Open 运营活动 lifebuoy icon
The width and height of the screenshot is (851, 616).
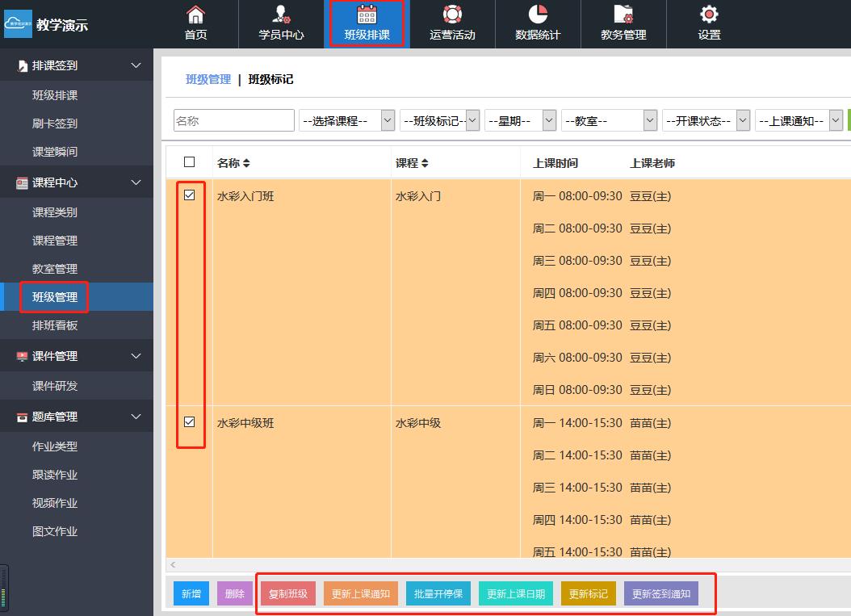[452, 15]
